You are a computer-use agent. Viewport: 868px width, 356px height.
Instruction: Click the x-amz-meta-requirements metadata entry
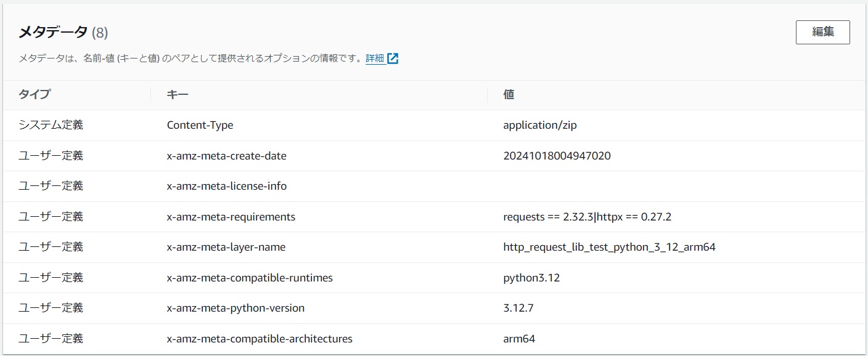point(231,217)
